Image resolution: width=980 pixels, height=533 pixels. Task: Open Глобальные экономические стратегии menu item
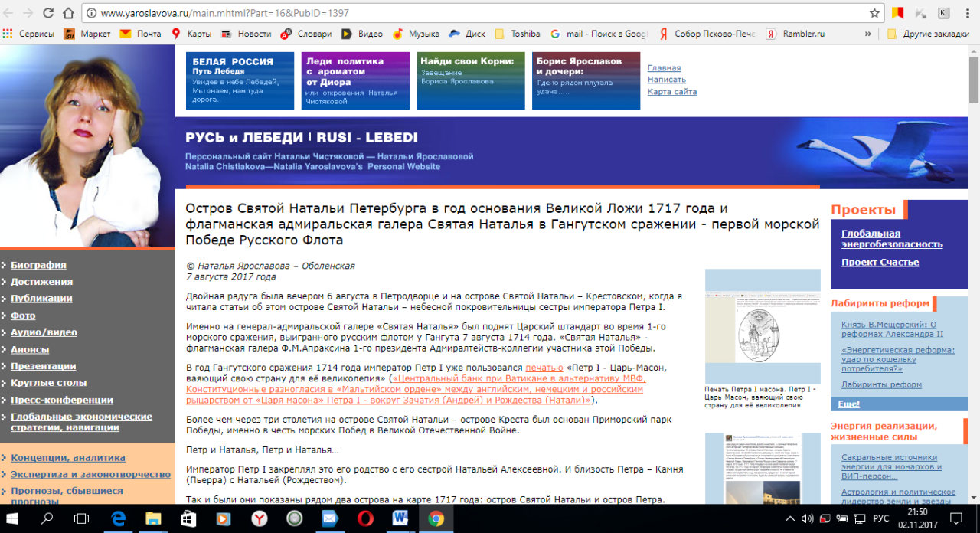81,421
